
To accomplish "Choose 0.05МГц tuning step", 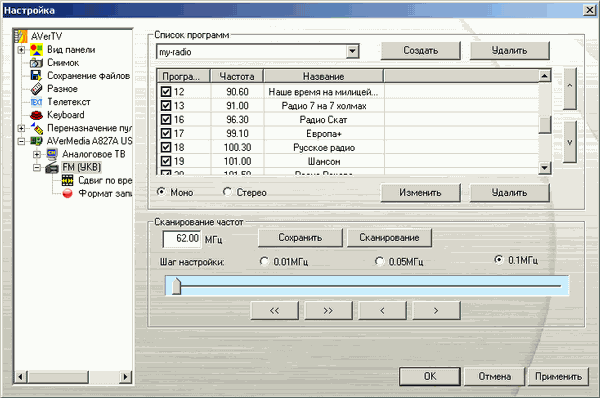I will (379, 261).
